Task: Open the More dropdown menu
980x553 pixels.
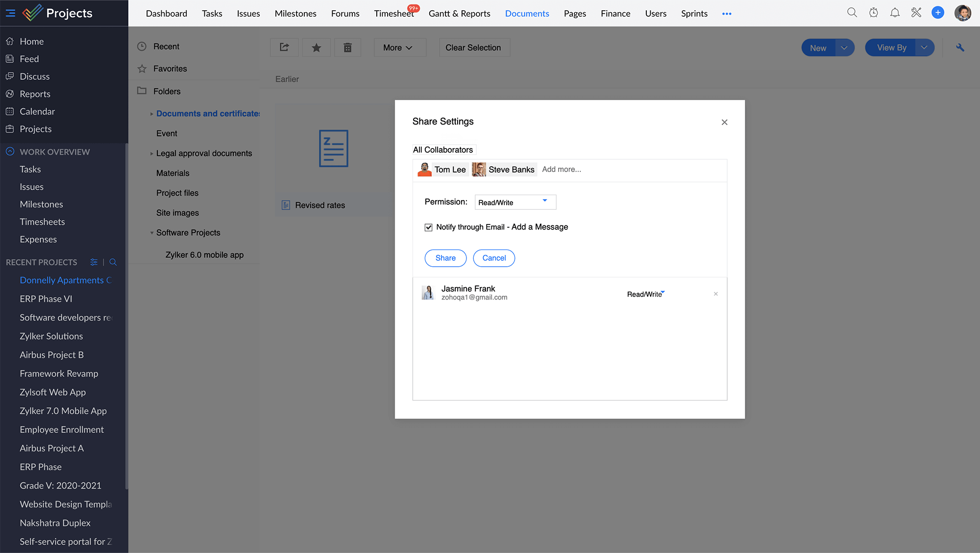Action: coord(397,48)
